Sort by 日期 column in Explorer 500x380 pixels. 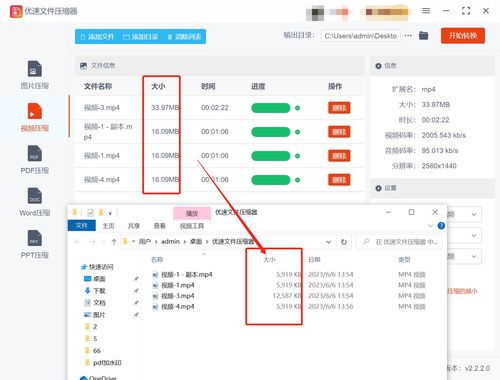pos(314,260)
